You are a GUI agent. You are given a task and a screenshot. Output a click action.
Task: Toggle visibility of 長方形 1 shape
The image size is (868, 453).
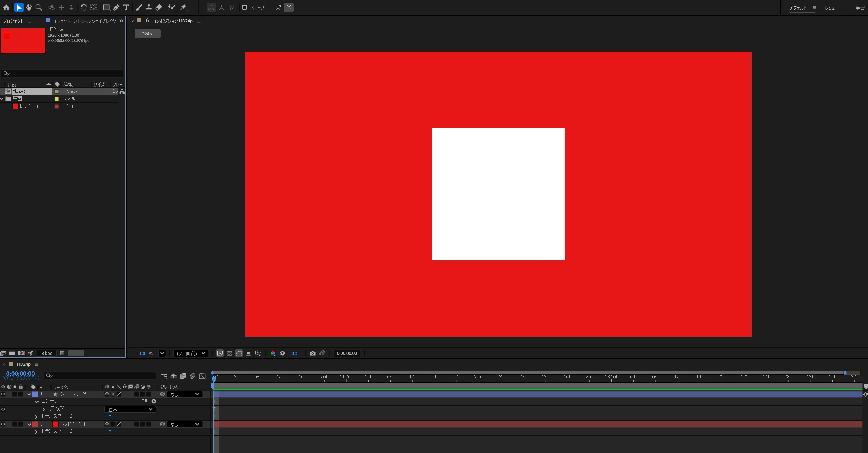tap(3, 409)
